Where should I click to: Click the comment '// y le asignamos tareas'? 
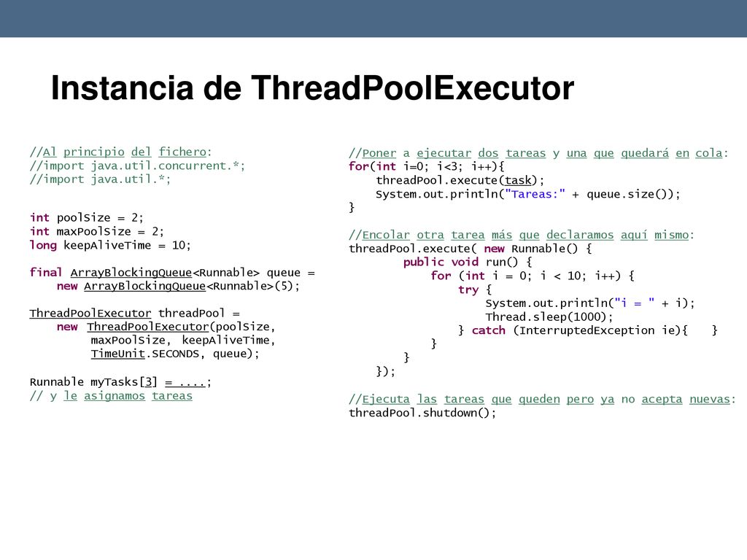coord(111,396)
